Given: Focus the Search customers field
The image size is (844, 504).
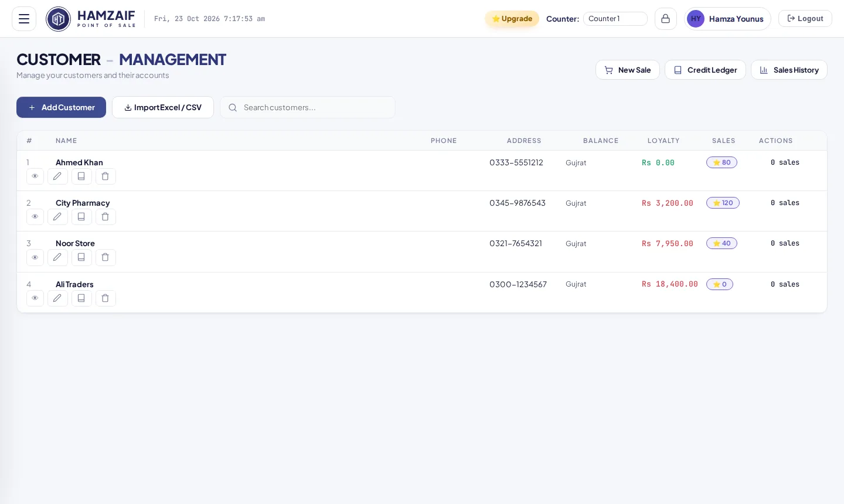Looking at the screenshot, I should point(308,107).
